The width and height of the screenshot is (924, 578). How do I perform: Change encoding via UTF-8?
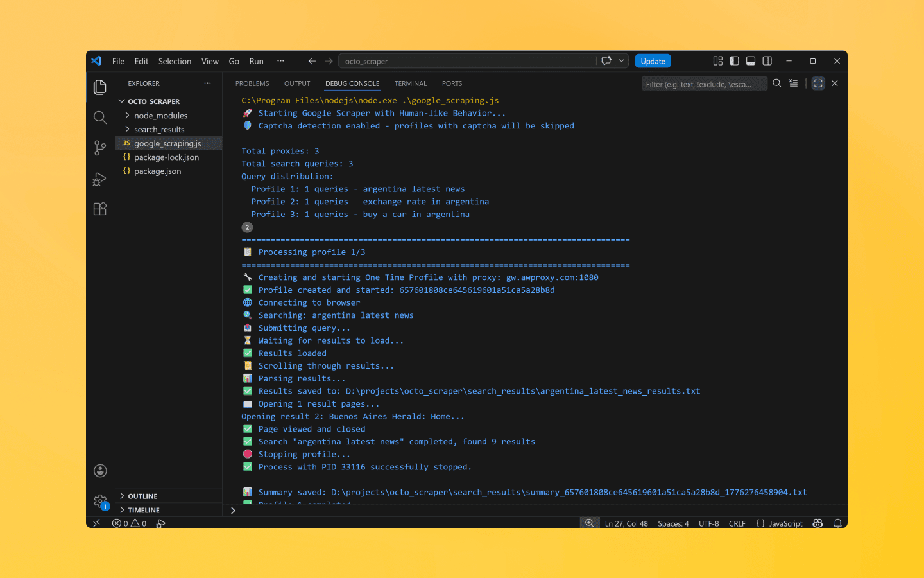[x=708, y=523]
